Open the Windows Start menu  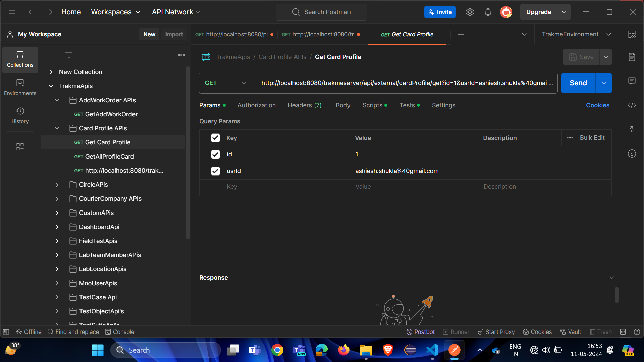pos(98,350)
